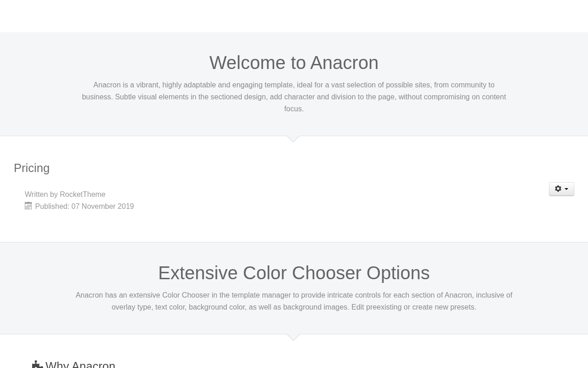Click the down arrow notch under Color Chooser section

point(293,337)
